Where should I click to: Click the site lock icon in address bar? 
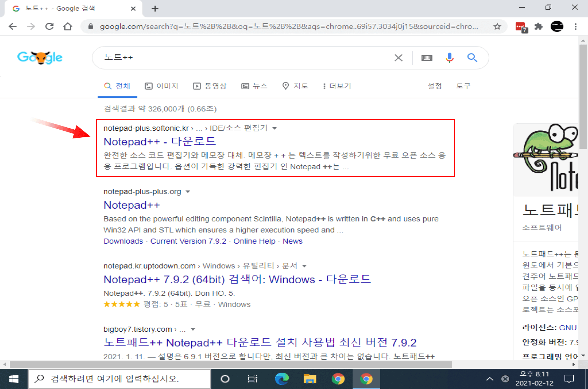pos(91,27)
